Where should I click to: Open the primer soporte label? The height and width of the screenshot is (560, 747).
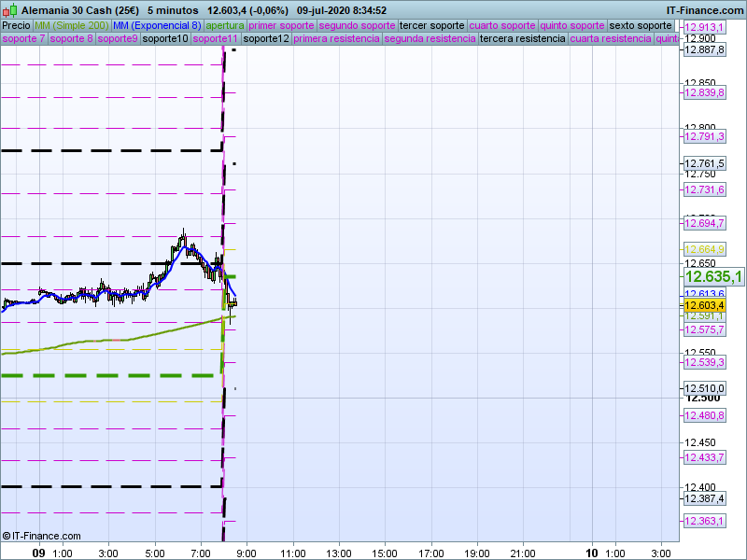[282, 26]
